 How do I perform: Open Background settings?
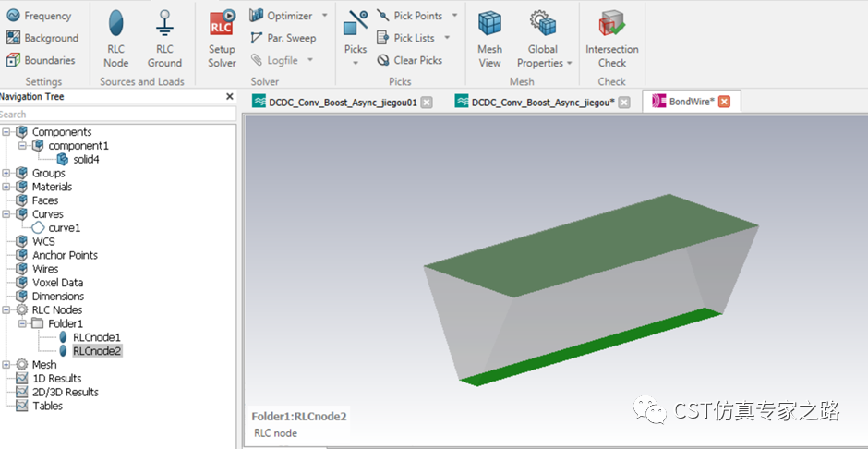click(x=42, y=38)
